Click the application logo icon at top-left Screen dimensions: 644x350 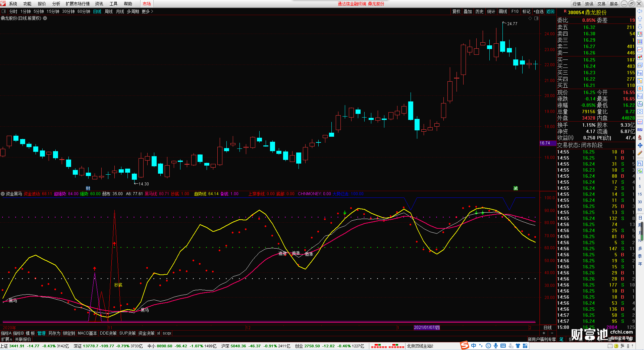[3, 3]
